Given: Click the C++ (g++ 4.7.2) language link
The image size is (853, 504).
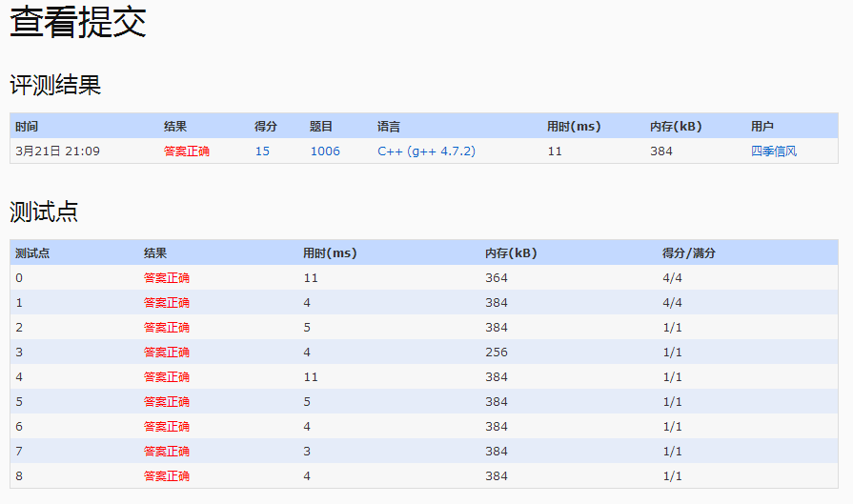Looking at the screenshot, I should [427, 151].
